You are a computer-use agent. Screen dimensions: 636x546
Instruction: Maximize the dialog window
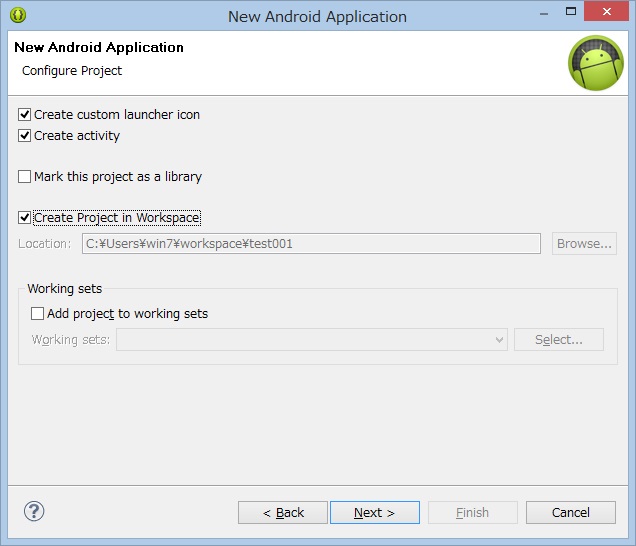click(x=571, y=11)
